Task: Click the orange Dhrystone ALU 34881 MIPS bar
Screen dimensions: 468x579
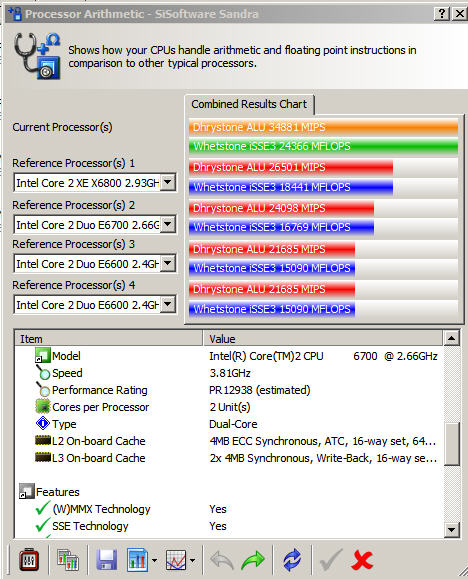Action: [x=323, y=127]
